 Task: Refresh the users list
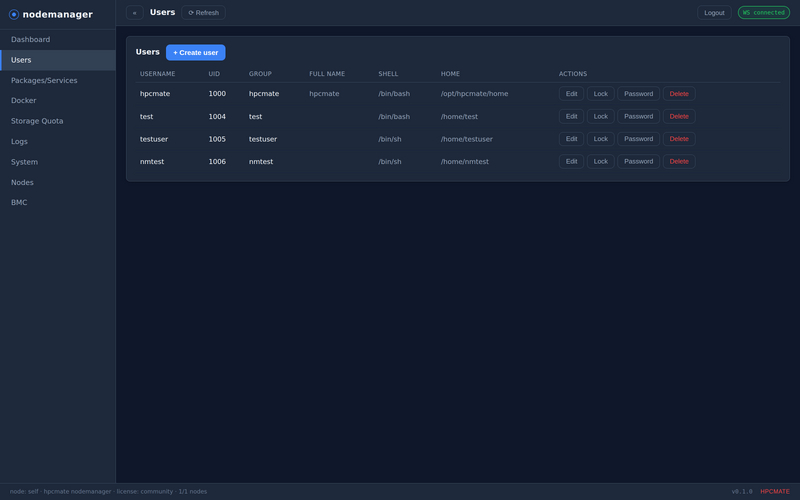click(204, 13)
